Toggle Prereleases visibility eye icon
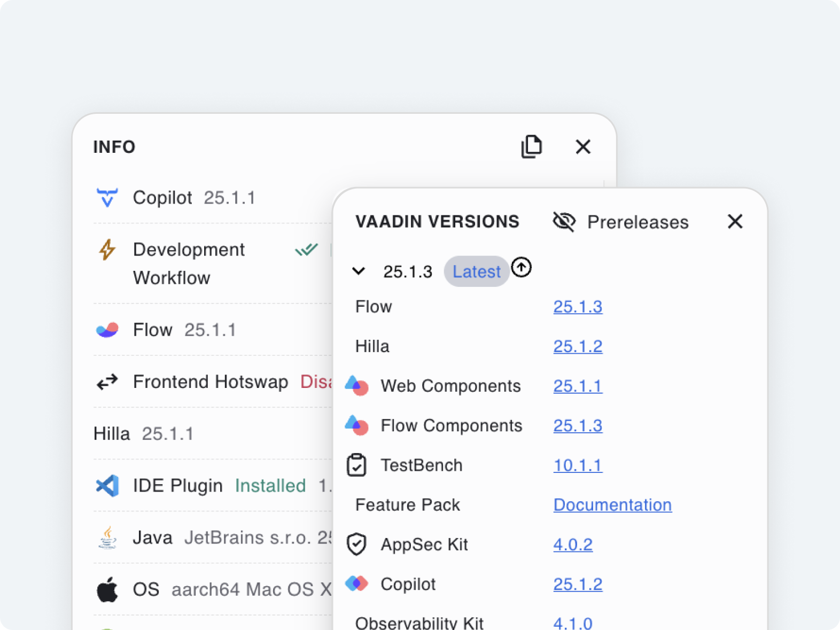This screenshot has height=630, width=840. (564, 221)
